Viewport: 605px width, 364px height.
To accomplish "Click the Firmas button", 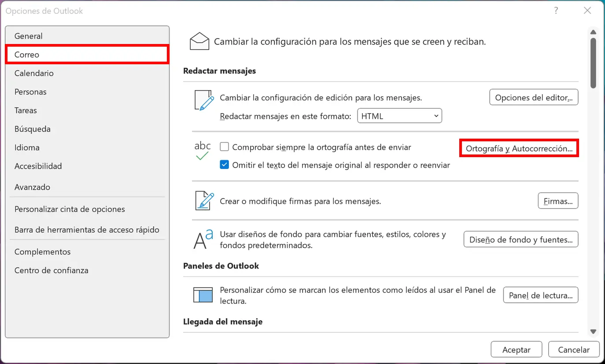I will [558, 201].
